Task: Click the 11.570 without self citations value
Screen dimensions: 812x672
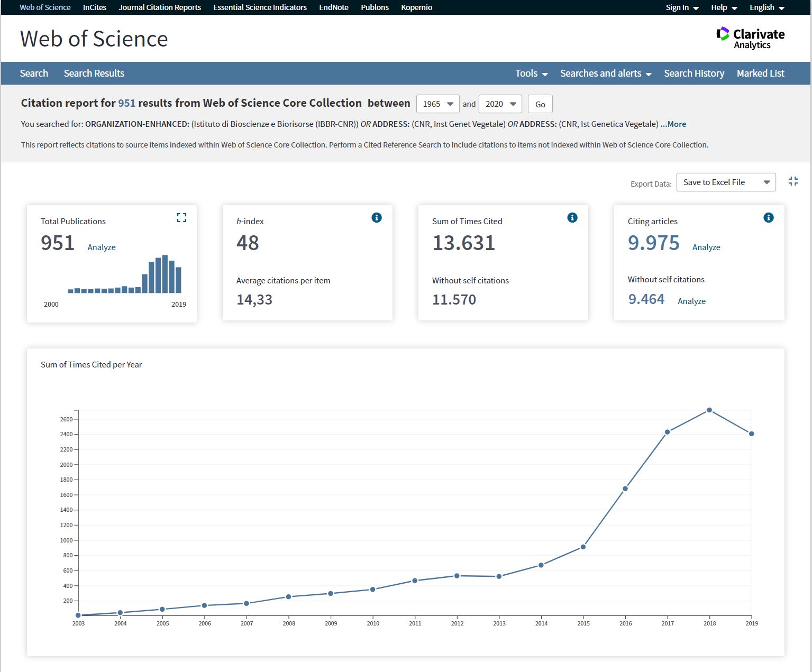Action: pyautogui.click(x=454, y=299)
